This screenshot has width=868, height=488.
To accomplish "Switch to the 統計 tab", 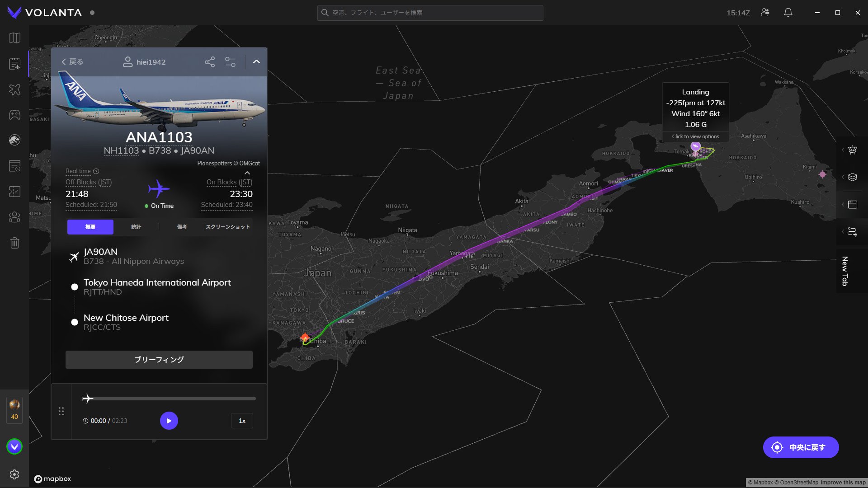I will pos(136,227).
